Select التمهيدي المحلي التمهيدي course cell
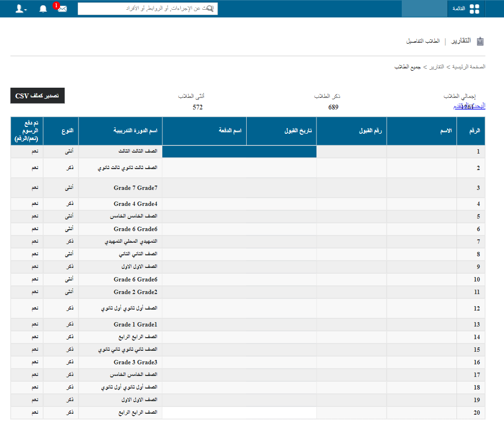 [x=121, y=242]
